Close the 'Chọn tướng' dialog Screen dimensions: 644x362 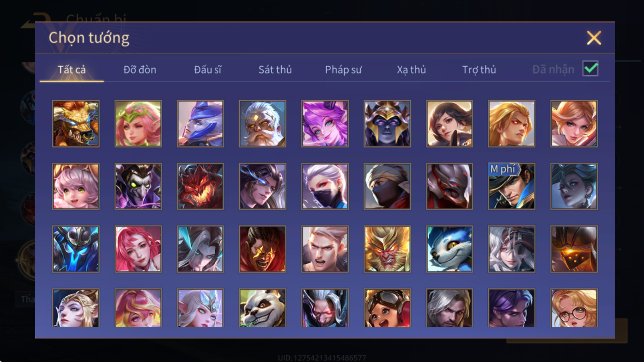pos(594,38)
